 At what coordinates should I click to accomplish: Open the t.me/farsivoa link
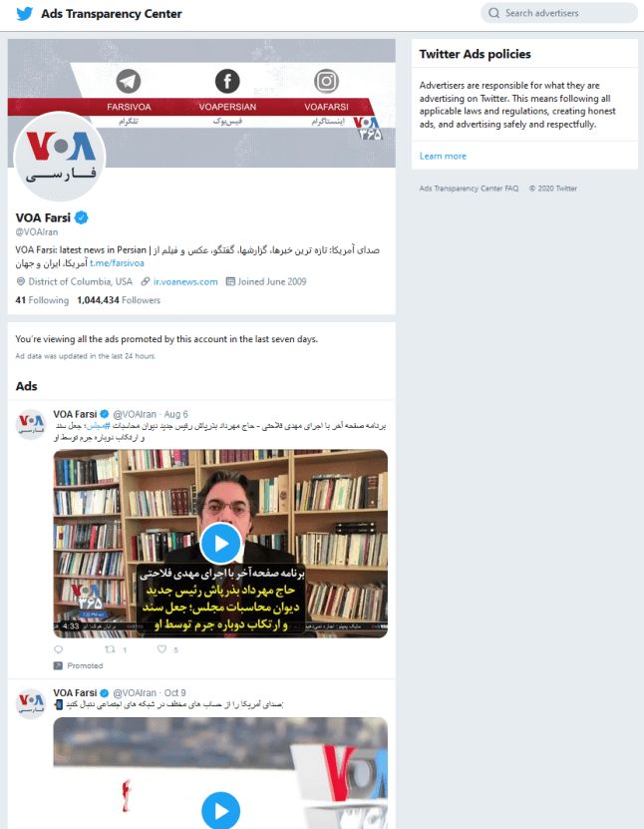(117, 262)
